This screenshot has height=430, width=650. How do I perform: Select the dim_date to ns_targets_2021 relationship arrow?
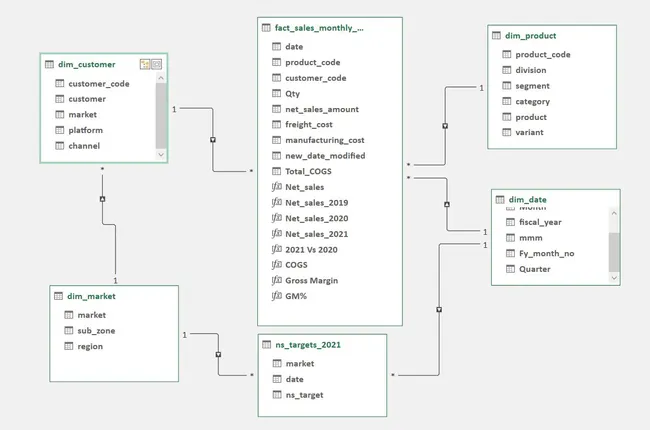pyautogui.click(x=439, y=310)
